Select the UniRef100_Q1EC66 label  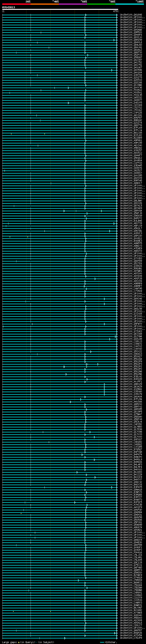point(131,82)
